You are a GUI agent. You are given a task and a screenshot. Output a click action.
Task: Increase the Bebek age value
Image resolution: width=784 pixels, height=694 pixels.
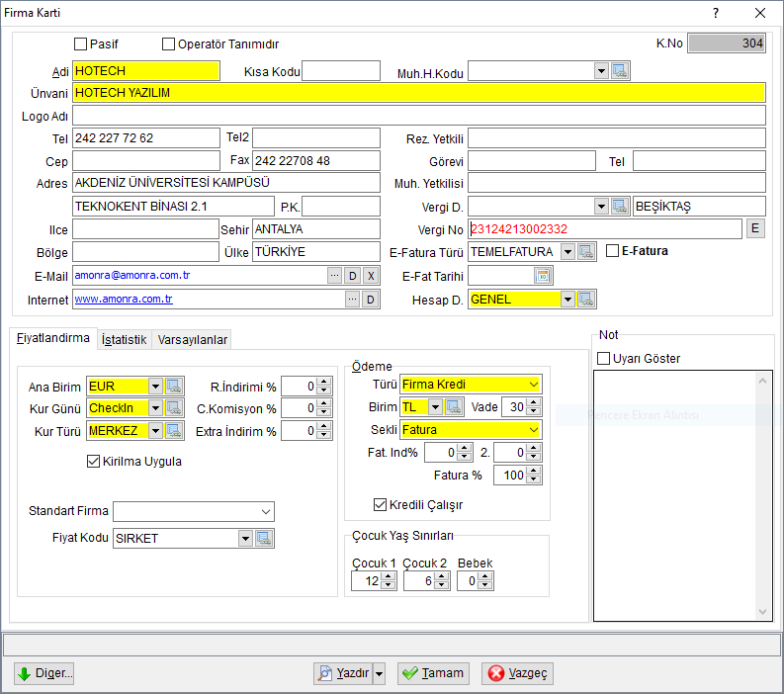[x=485, y=577]
